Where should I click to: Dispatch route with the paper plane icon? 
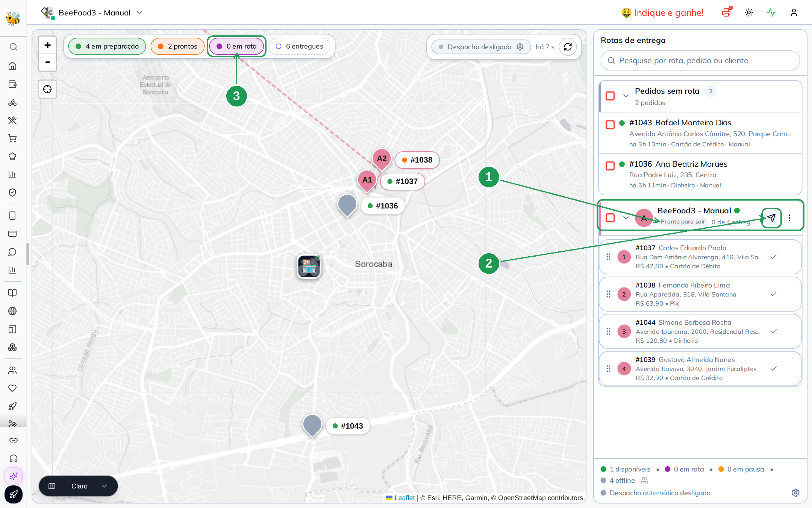click(771, 218)
